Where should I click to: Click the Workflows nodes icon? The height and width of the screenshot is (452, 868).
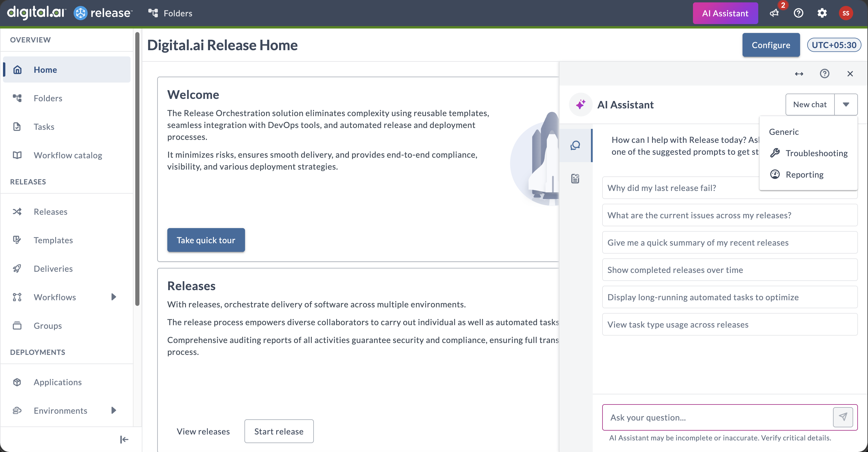[x=17, y=297]
